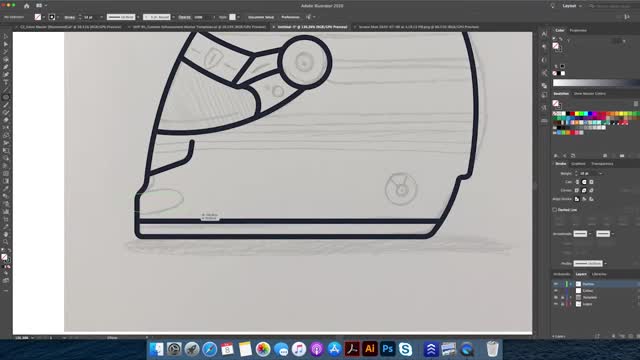
Task: Click the stroke color swatch in control bar
Action: pyautogui.click(x=52, y=17)
